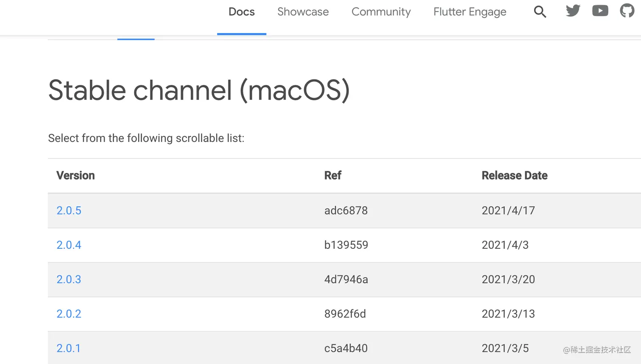Click the adc6878 ref cell

[346, 211]
